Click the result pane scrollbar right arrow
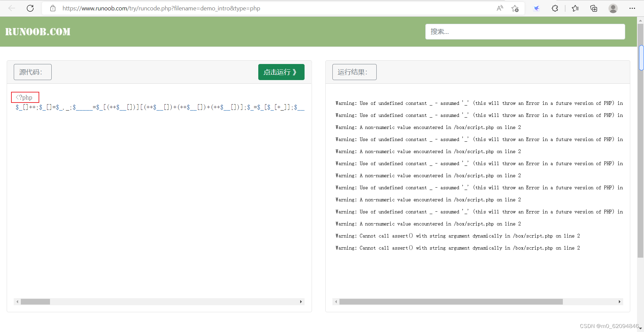This screenshot has height=332, width=644. [620, 302]
